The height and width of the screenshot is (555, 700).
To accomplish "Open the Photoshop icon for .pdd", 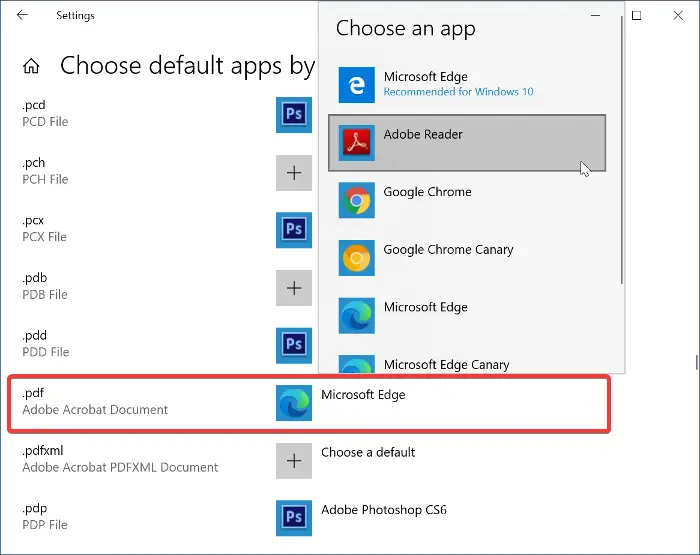I will click(x=294, y=345).
